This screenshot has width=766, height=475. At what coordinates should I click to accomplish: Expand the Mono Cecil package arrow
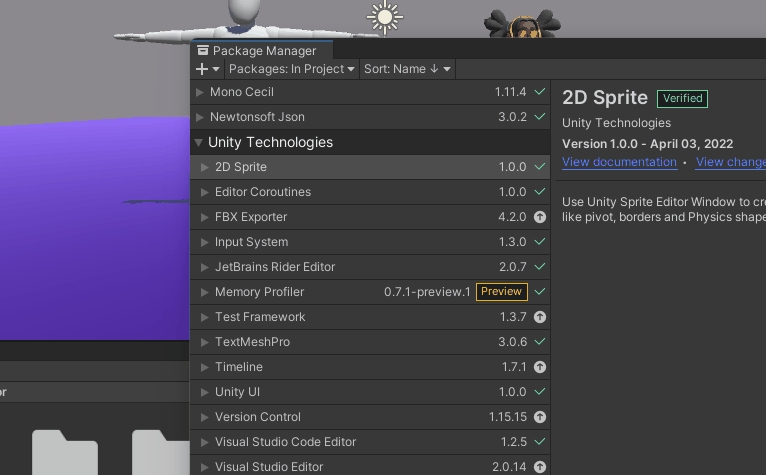click(x=199, y=92)
